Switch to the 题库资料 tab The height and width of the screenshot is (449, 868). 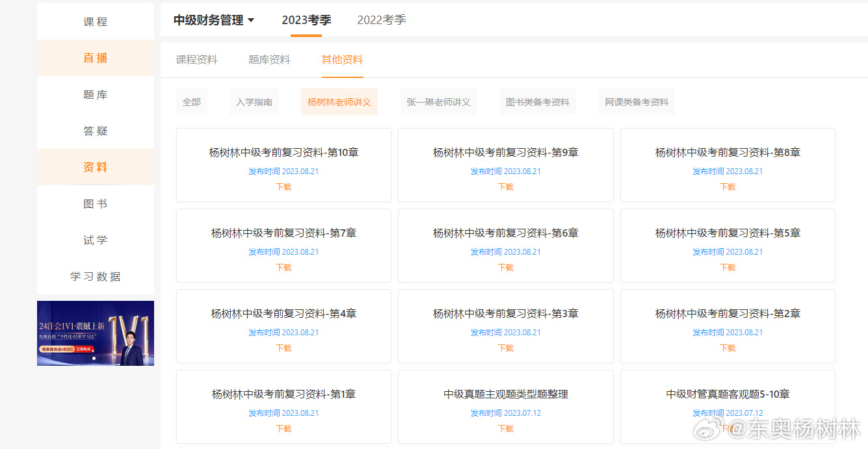point(269,60)
